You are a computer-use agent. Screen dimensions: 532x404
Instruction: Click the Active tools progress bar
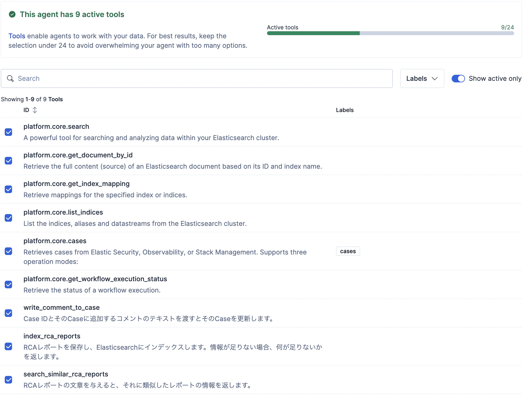coord(390,33)
